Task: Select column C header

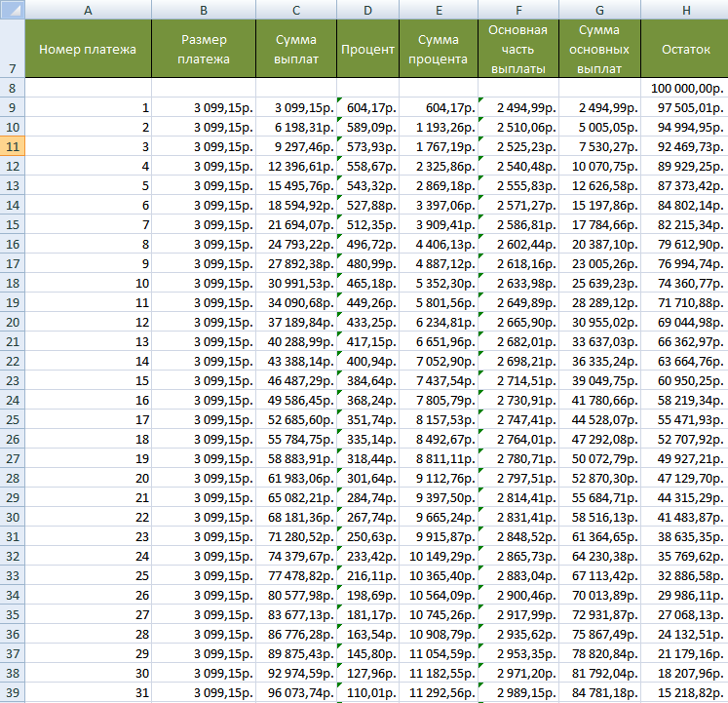Action: click(296, 10)
